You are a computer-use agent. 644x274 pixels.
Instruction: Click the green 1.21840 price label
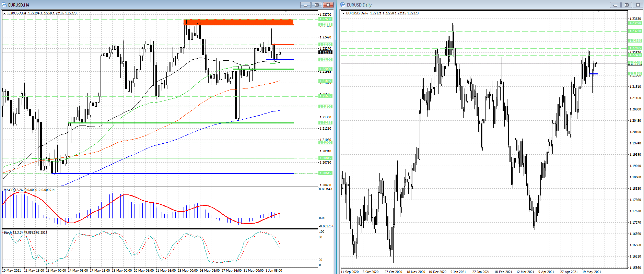tap(325, 81)
